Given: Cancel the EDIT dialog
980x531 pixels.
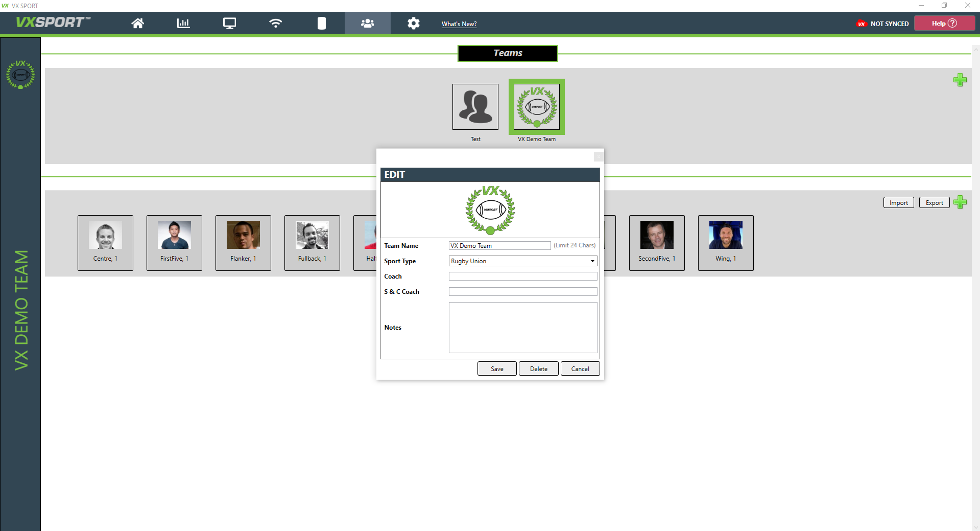Looking at the screenshot, I should (x=580, y=368).
